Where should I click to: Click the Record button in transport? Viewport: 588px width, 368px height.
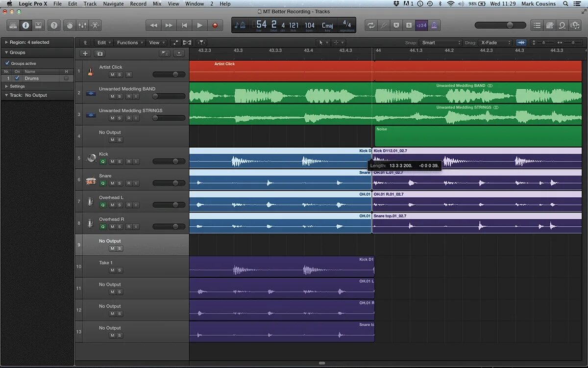tap(215, 25)
